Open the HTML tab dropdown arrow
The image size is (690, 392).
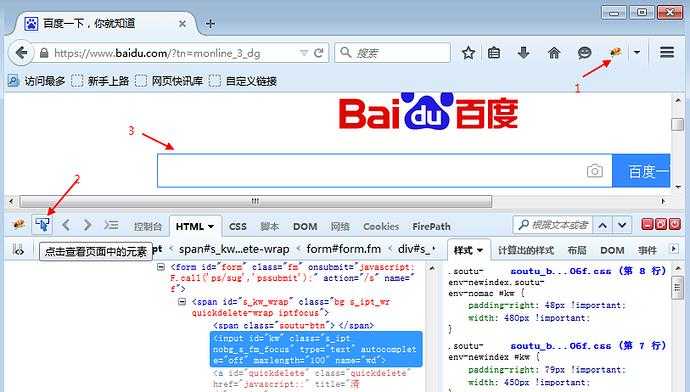[x=211, y=227]
